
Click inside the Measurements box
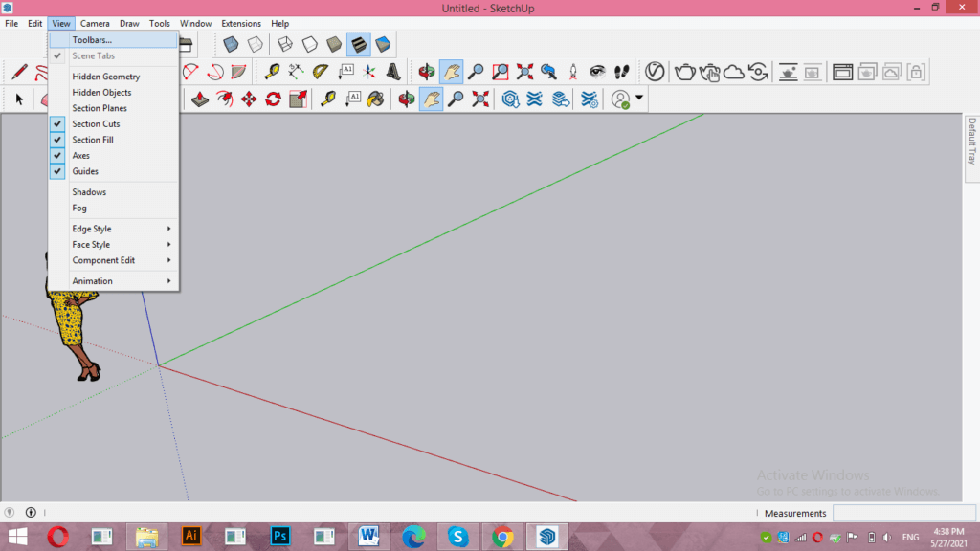[x=902, y=513]
